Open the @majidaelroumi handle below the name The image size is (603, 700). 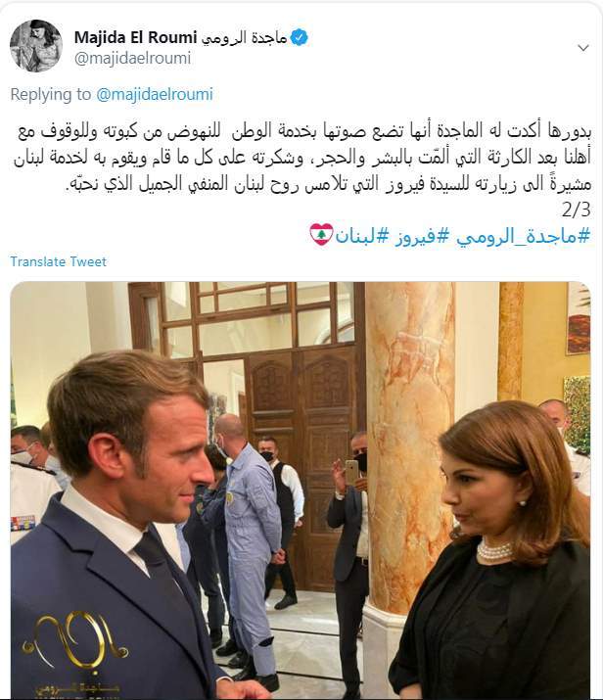pos(132,58)
